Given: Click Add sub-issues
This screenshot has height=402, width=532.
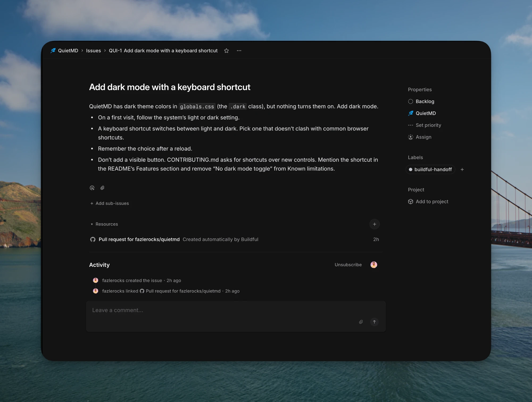Looking at the screenshot, I should point(110,203).
